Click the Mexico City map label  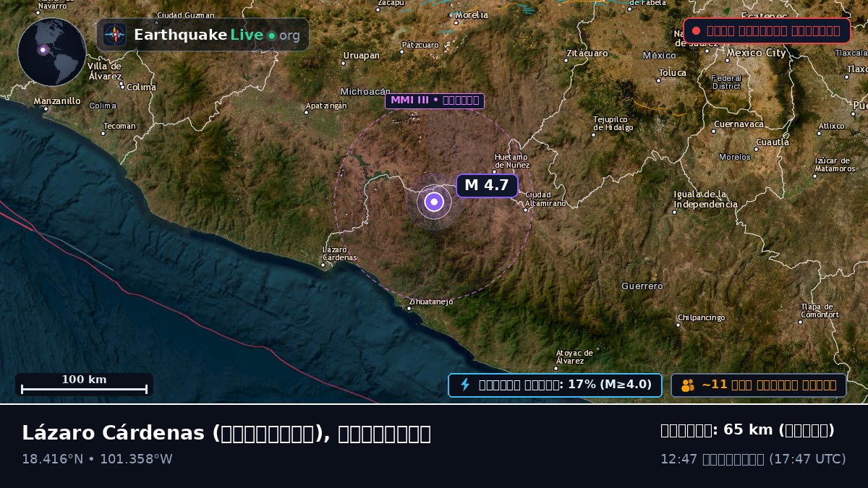click(756, 53)
